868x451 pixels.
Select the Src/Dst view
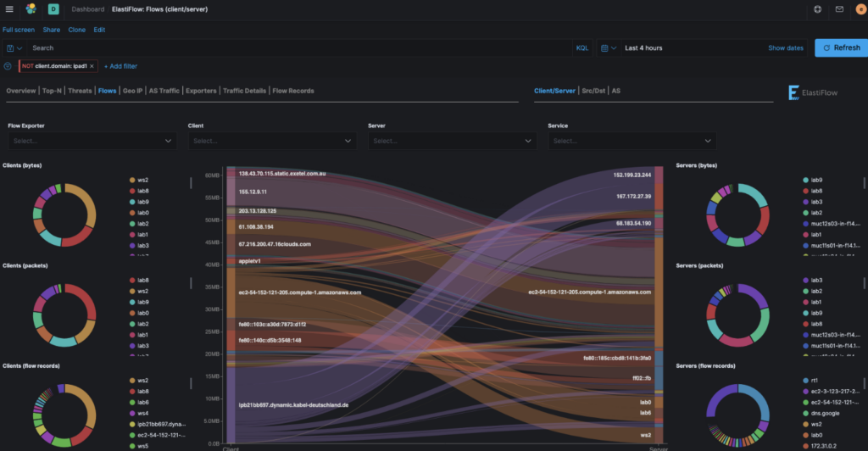pos(593,91)
